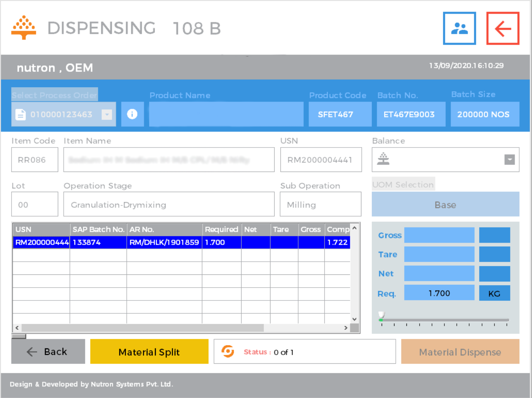Click the red exit arrow icon
Image resolution: width=532 pixels, height=398 pixels.
pyautogui.click(x=502, y=28)
